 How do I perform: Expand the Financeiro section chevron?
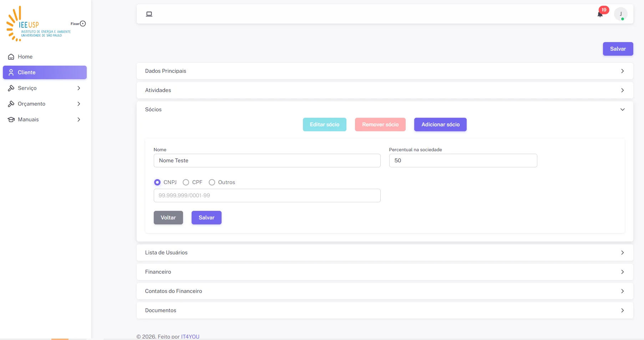pyautogui.click(x=622, y=272)
